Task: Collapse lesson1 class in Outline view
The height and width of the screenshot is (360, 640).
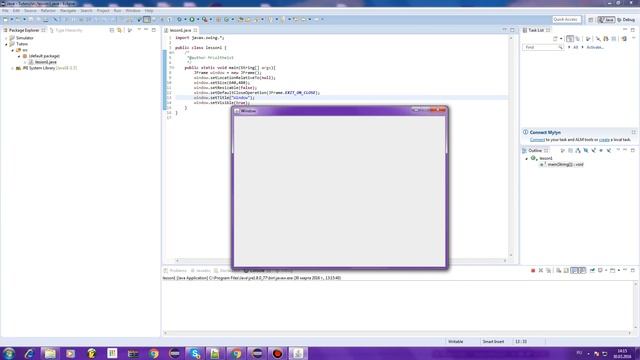Action: (x=527, y=158)
